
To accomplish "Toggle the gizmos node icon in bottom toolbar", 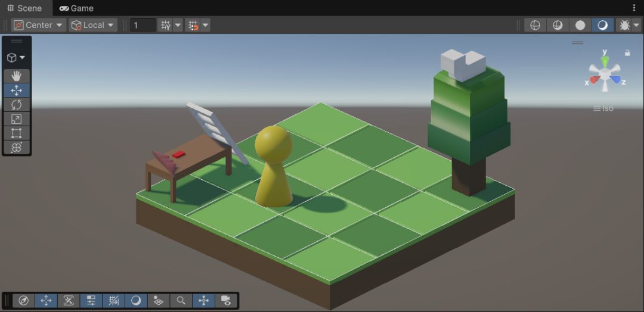I will point(204,301).
